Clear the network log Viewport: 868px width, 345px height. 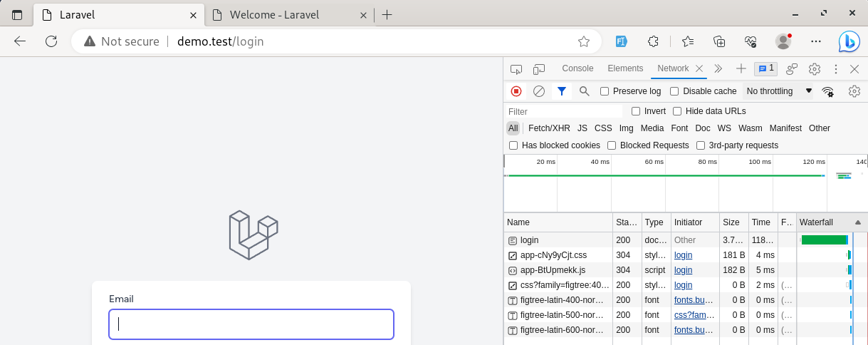(539, 91)
